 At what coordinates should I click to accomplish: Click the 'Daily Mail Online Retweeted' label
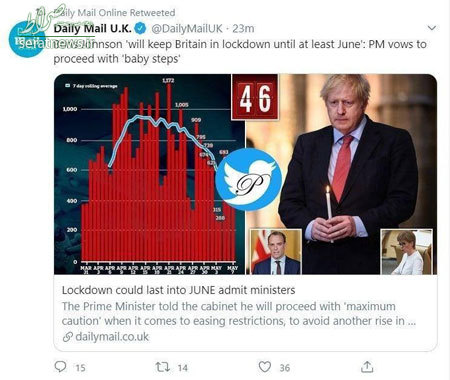click(114, 13)
